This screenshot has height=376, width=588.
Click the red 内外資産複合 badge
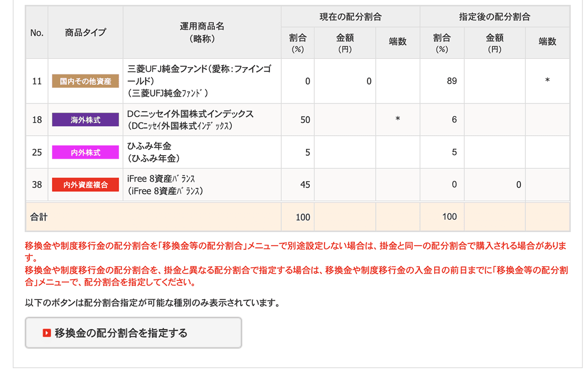(x=85, y=185)
